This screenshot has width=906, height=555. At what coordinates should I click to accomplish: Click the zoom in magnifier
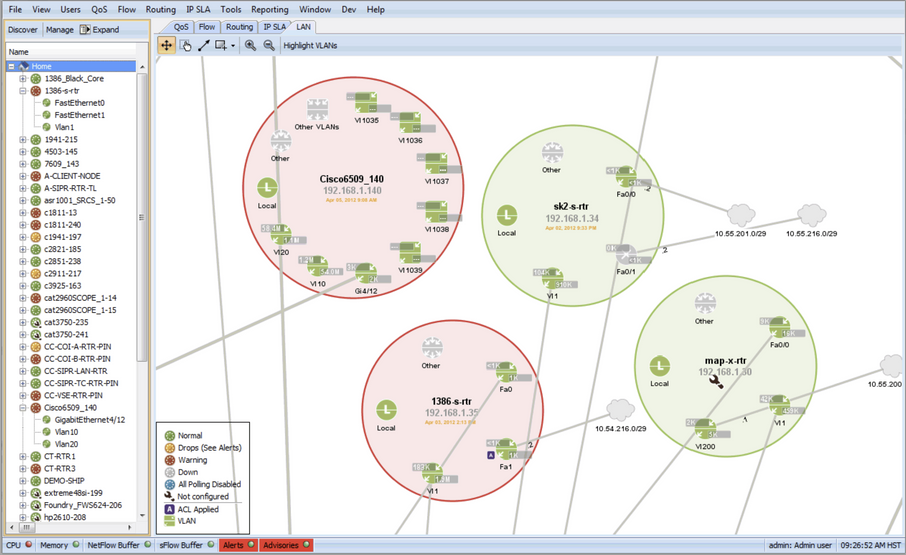coord(250,45)
